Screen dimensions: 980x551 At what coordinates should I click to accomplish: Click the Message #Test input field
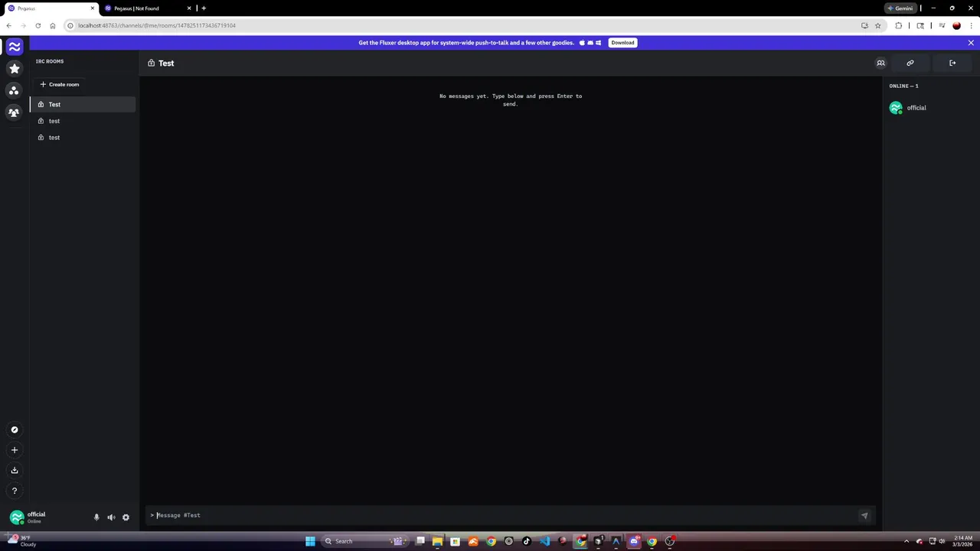point(505,515)
